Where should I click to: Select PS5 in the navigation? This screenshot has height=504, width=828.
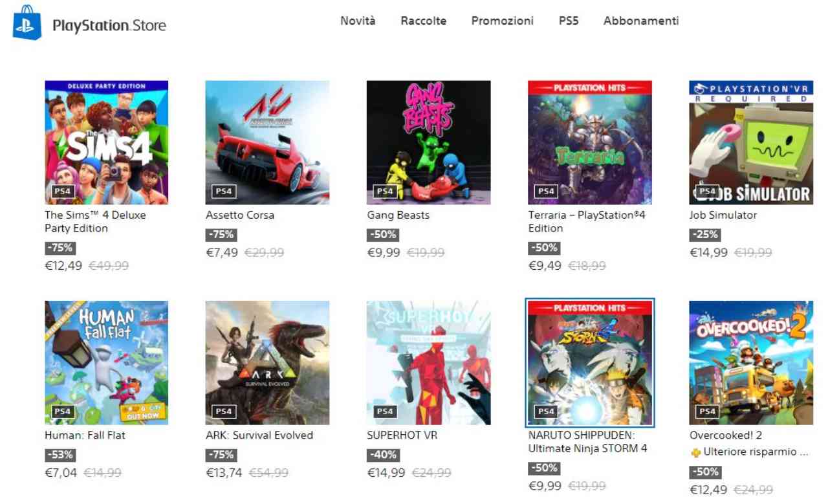(x=569, y=21)
